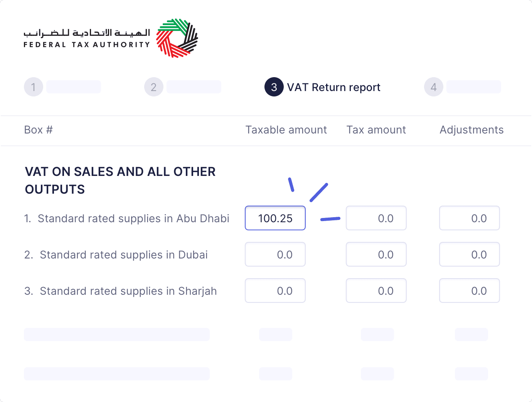Click the Taxable amount column header
This screenshot has width=532, height=402.
(286, 130)
